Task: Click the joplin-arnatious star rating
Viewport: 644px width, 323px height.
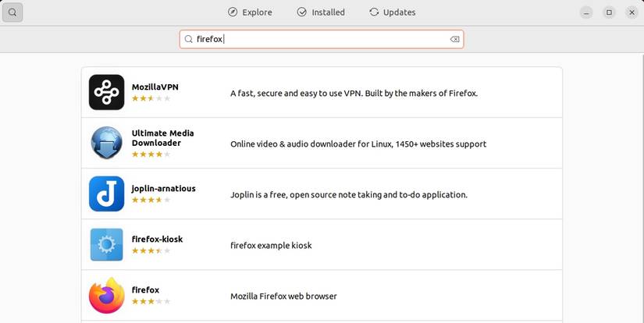Action: [x=151, y=200]
